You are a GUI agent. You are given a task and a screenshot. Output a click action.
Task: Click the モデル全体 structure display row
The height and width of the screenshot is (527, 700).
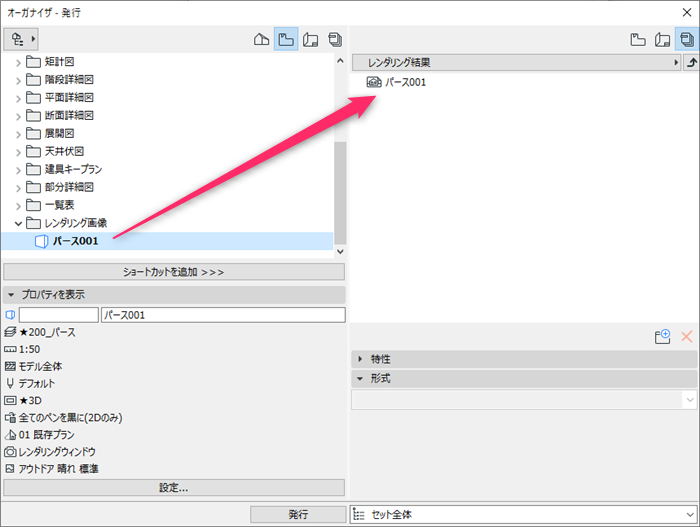pyautogui.click(x=33, y=366)
